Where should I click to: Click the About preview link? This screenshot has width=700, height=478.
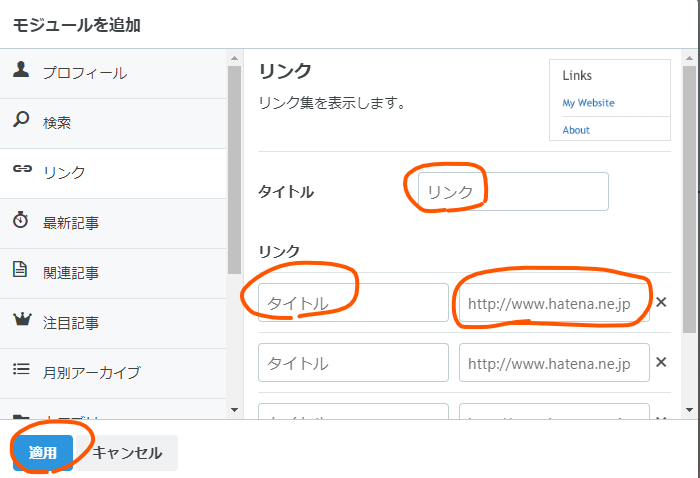tap(576, 130)
